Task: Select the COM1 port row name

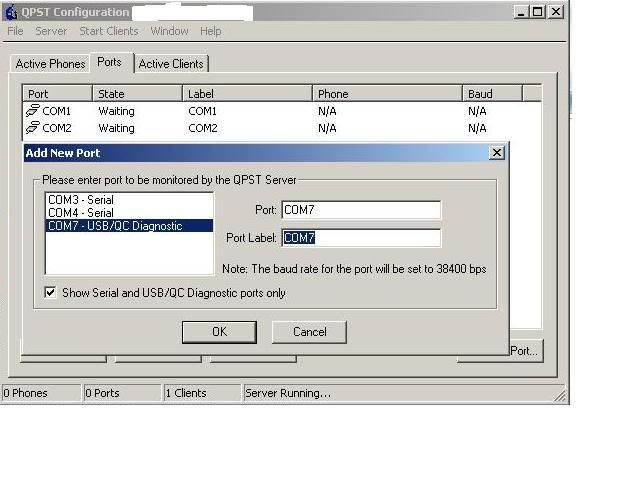Action: coord(57,111)
